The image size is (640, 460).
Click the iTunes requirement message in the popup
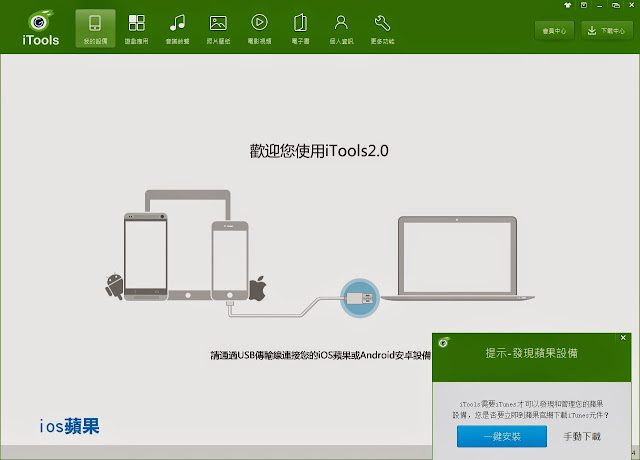click(x=531, y=410)
